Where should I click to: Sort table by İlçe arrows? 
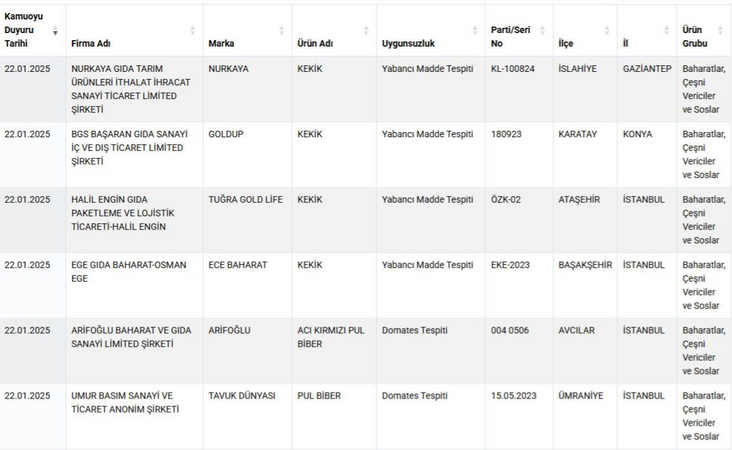tap(607, 31)
